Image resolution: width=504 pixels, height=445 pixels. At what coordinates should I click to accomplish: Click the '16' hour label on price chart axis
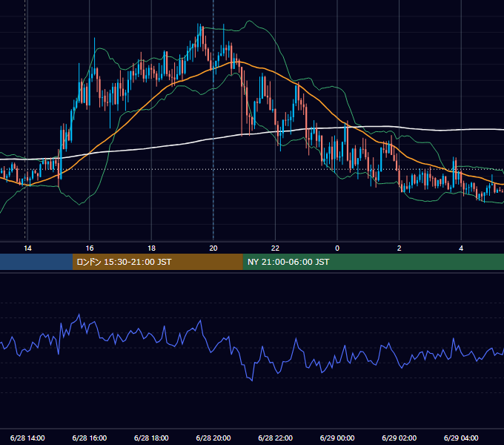tap(90, 248)
